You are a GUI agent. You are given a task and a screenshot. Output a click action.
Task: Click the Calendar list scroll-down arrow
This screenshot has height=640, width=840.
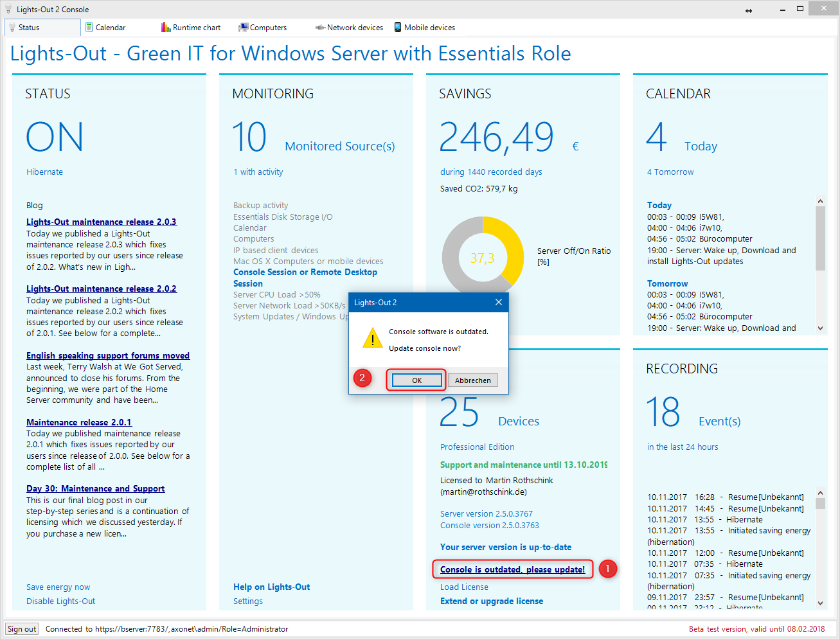(820, 328)
